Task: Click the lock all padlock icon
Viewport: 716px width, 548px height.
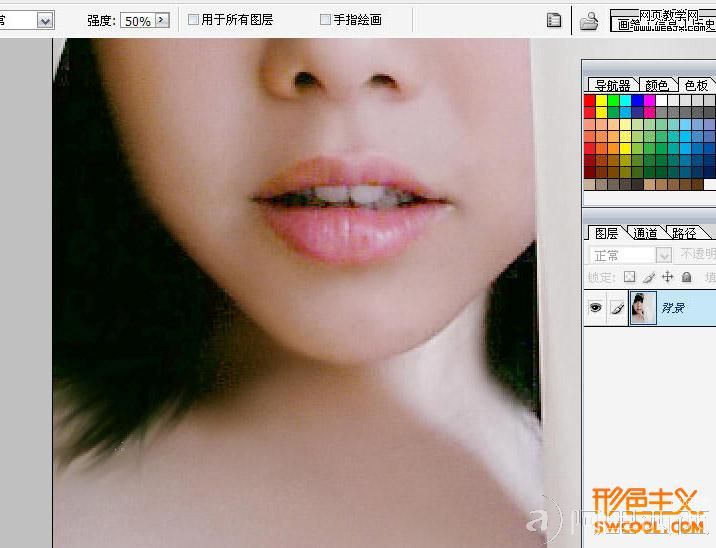Action: (x=686, y=277)
